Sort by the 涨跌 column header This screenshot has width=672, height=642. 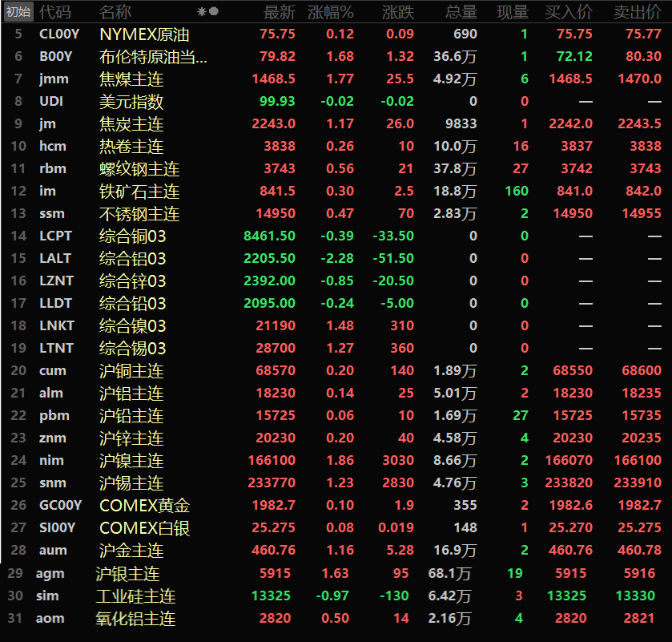(398, 12)
